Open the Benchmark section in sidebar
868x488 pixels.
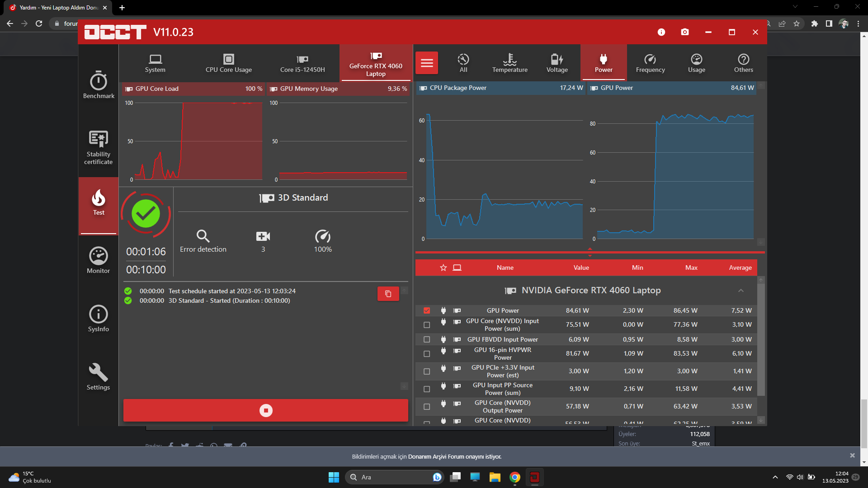[x=99, y=85]
